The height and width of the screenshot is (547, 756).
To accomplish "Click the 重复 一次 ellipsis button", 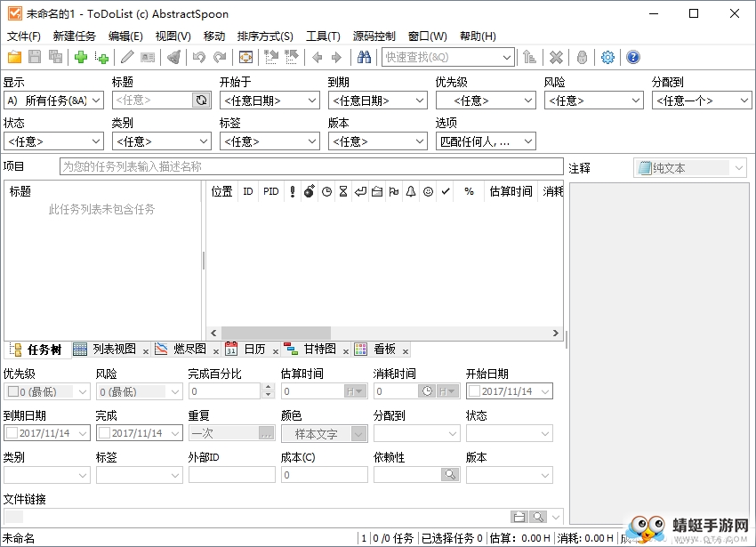I will (x=266, y=433).
